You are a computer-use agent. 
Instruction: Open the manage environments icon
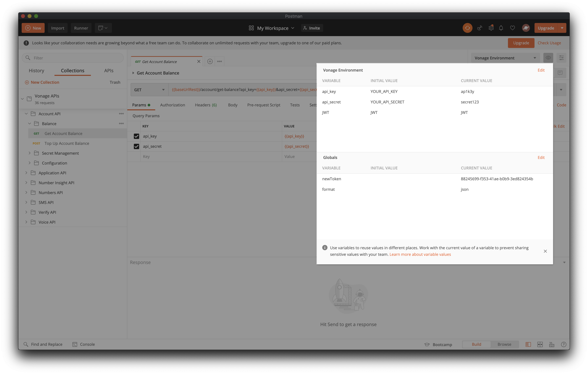coord(561,58)
